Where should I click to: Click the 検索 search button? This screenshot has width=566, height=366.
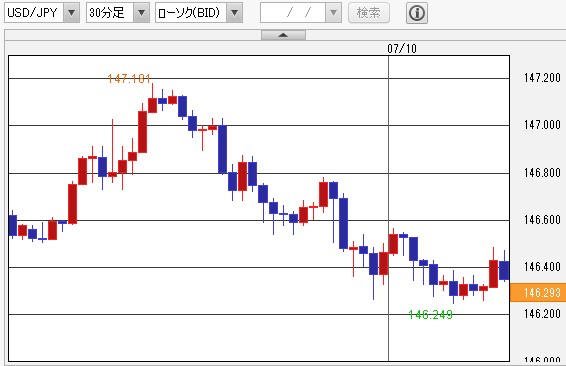coord(369,13)
